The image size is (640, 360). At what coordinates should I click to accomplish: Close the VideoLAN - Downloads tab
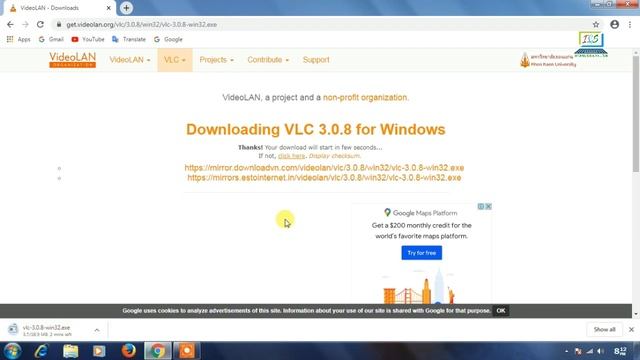click(x=109, y=8)
